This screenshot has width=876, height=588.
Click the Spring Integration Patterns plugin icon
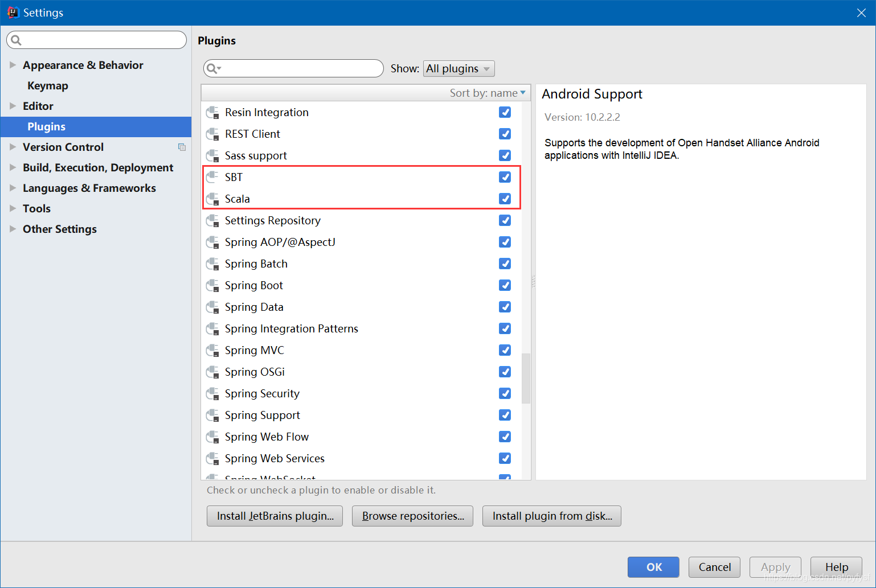pyautogui.click(x=212, y=329)
